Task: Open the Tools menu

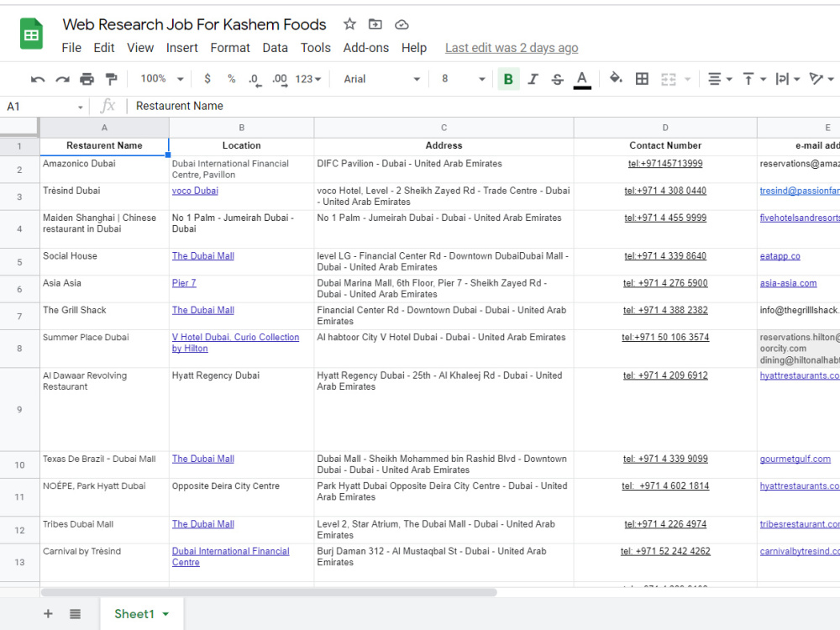Action: tap(316, 48)
